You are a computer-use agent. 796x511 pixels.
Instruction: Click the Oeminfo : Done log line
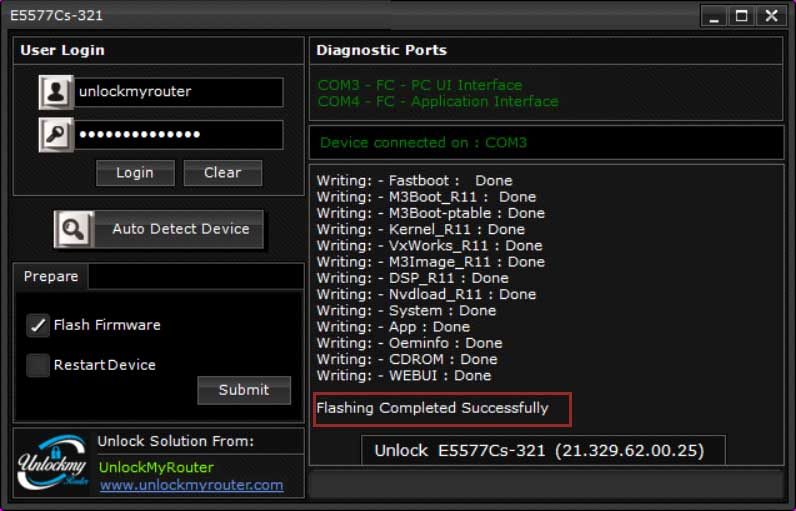click(409, 343)
